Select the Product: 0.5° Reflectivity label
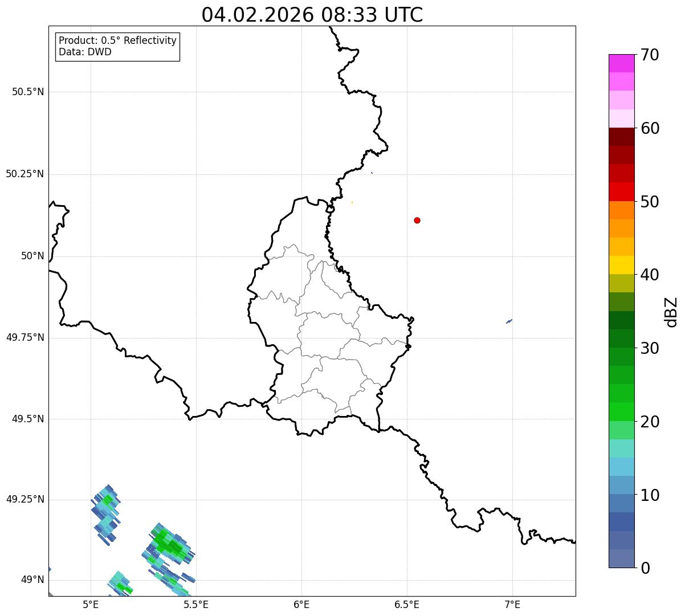This screenshot has width=685, height=616. [117, 41]
